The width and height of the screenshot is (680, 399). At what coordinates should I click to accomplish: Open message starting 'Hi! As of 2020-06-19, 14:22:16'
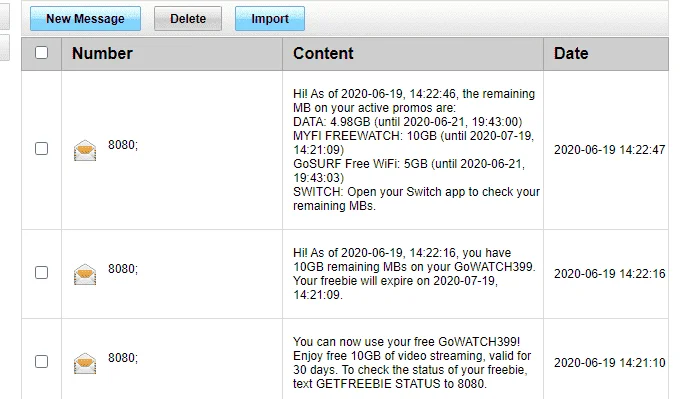click(x=414, y=274)
